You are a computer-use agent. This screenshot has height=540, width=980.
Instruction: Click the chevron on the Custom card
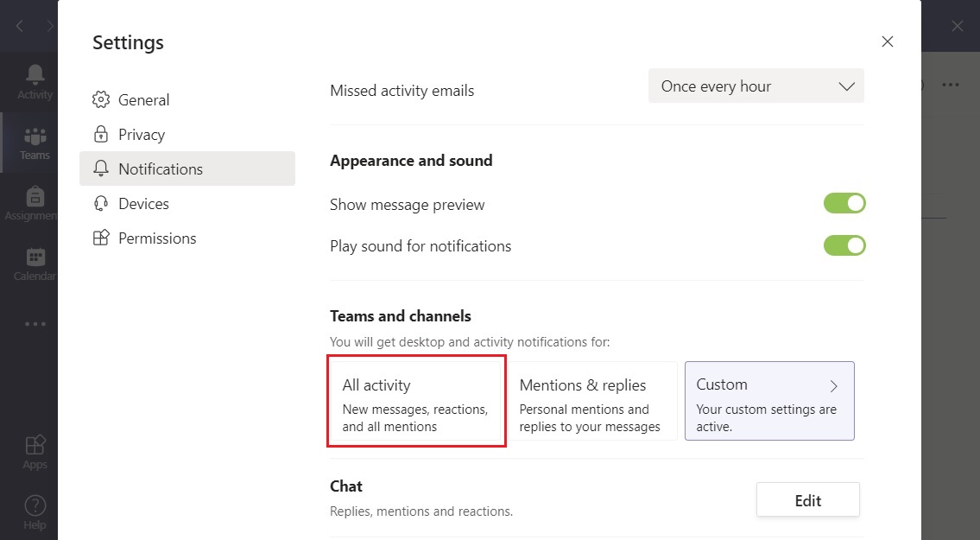(833, 386)
